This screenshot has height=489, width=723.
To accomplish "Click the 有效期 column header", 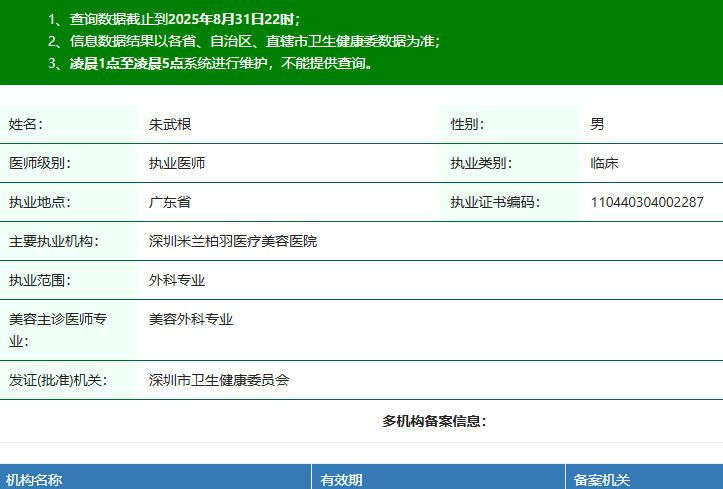I will (x=341, y=480).
